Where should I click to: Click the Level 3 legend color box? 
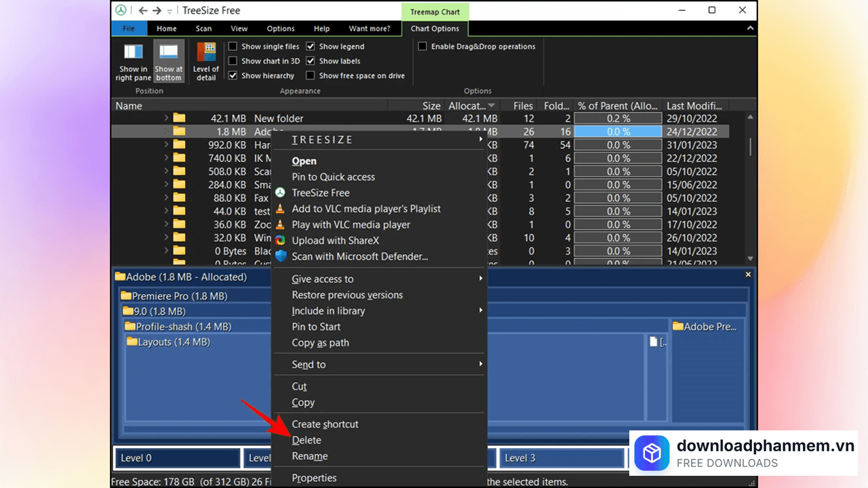point(562,458)
